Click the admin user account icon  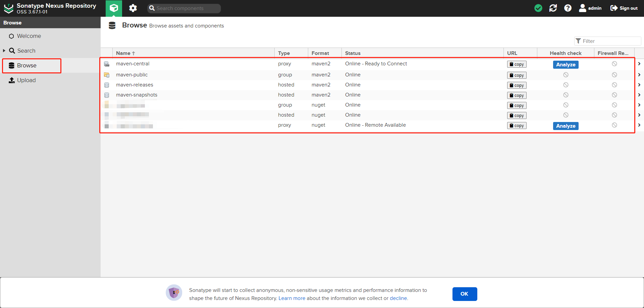pyautogui.click(x=583, y=8)
